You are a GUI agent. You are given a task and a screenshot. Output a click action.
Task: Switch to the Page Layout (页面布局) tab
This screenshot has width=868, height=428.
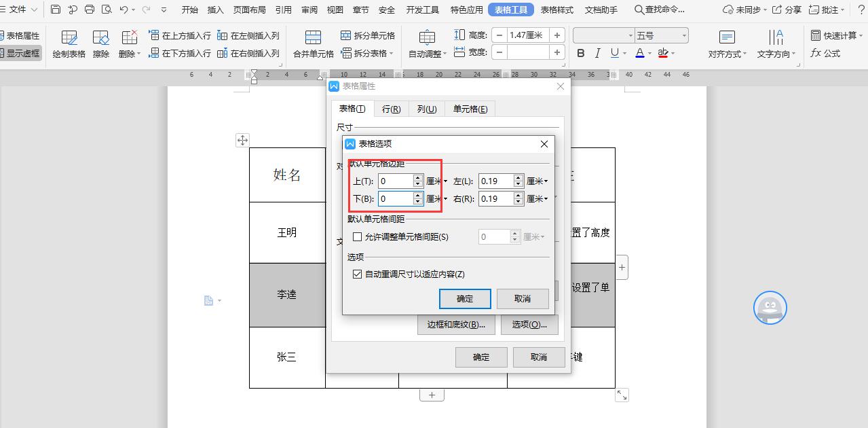pyautogui.click(x=250, y=10)
